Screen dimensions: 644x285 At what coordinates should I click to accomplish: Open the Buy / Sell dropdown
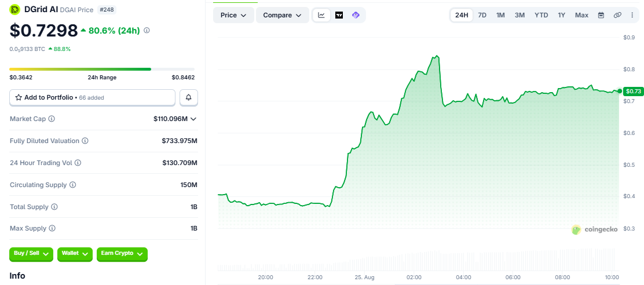(31, 254)
